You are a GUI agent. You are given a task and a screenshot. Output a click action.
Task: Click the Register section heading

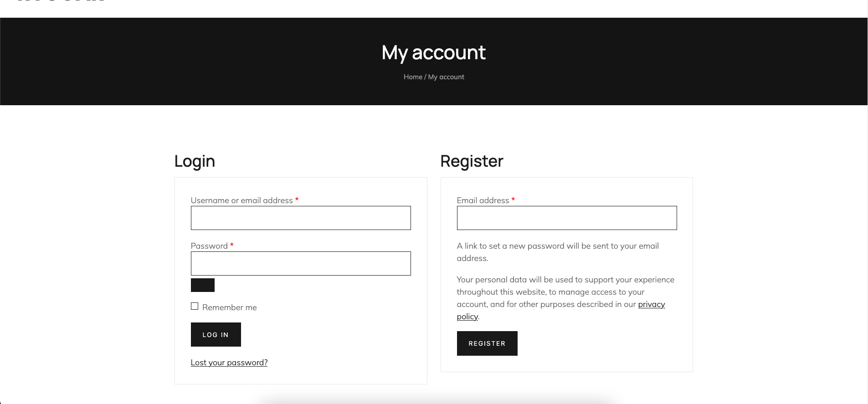(x=472, y=161)
